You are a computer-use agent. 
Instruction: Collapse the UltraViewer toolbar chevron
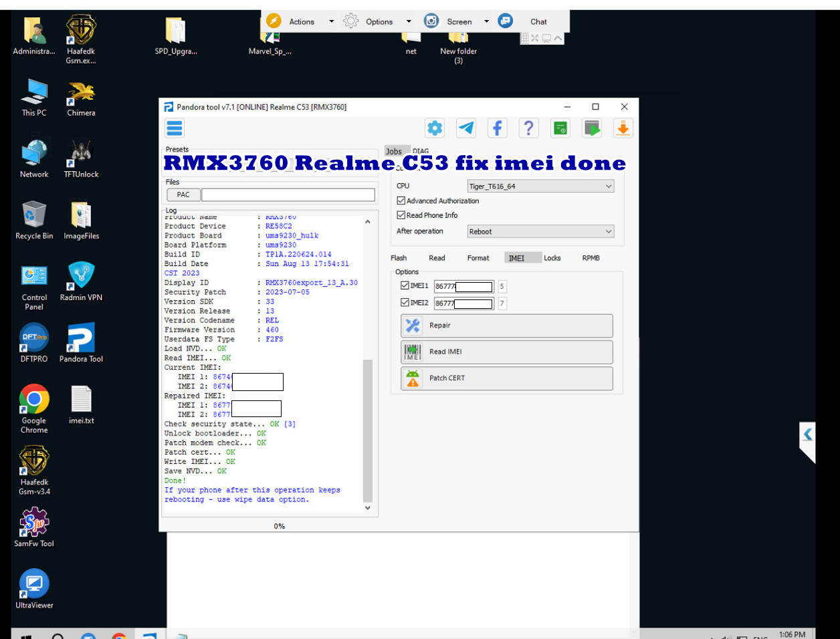pyautogui.click(x=558, y=38)
